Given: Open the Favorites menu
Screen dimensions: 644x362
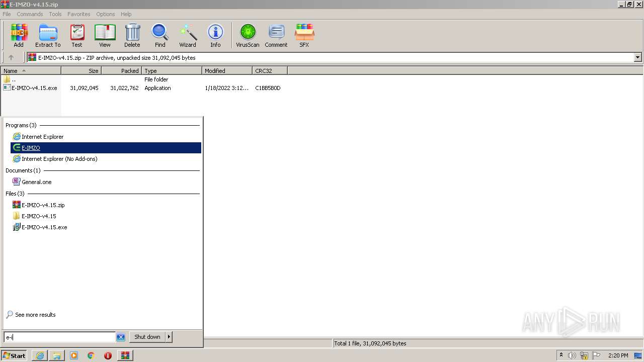Looking at the screenshot, I should point(79,14).
